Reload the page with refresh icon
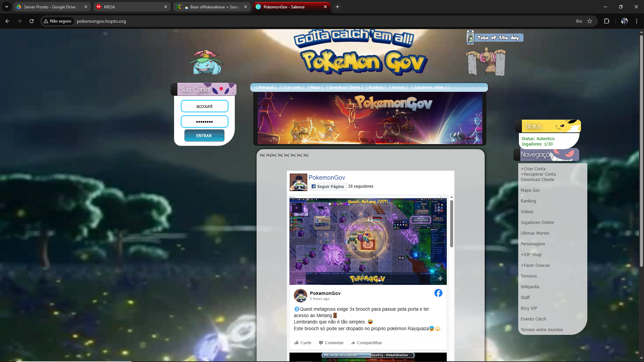 coord(32,21)
